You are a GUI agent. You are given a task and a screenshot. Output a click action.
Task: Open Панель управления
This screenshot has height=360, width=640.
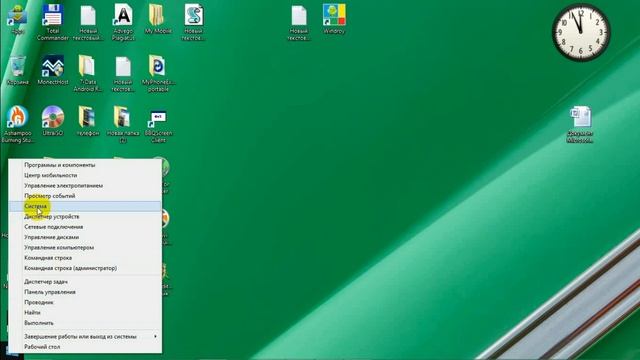pyautogui.click(x=85, y=292)
